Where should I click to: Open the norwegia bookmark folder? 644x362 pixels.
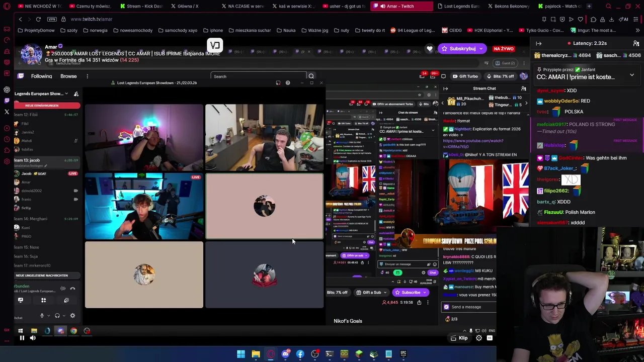click(95, 30)
